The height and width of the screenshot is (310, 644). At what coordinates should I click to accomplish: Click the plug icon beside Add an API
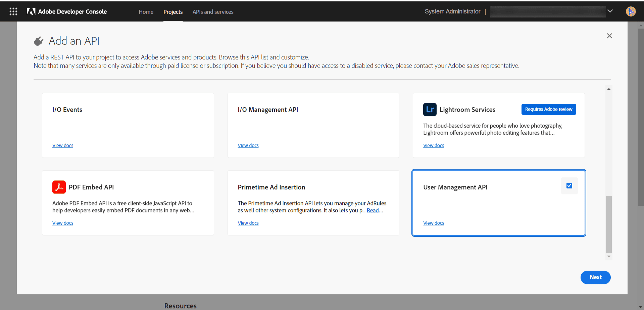(x=39, y=41)
